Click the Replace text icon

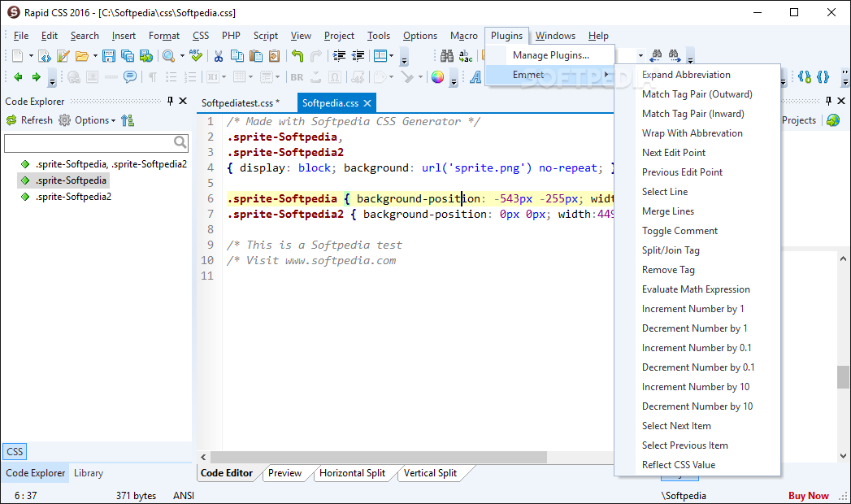click(466, 56)
